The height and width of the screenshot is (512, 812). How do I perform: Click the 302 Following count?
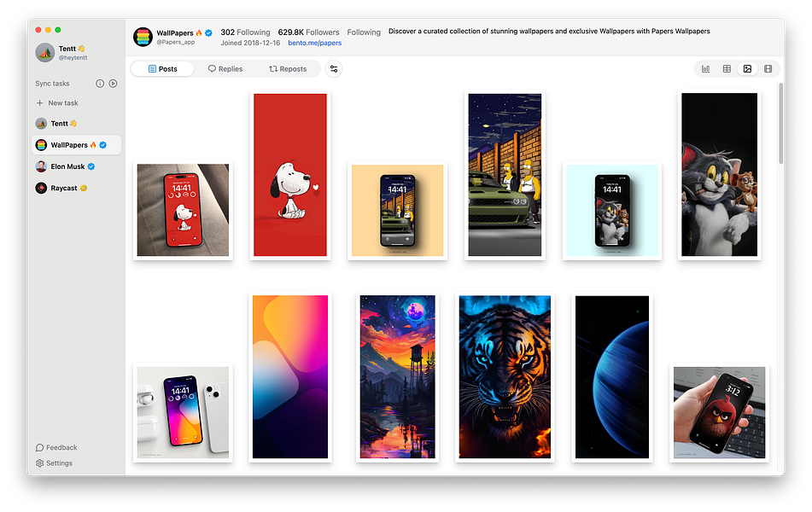coord(245,32)
